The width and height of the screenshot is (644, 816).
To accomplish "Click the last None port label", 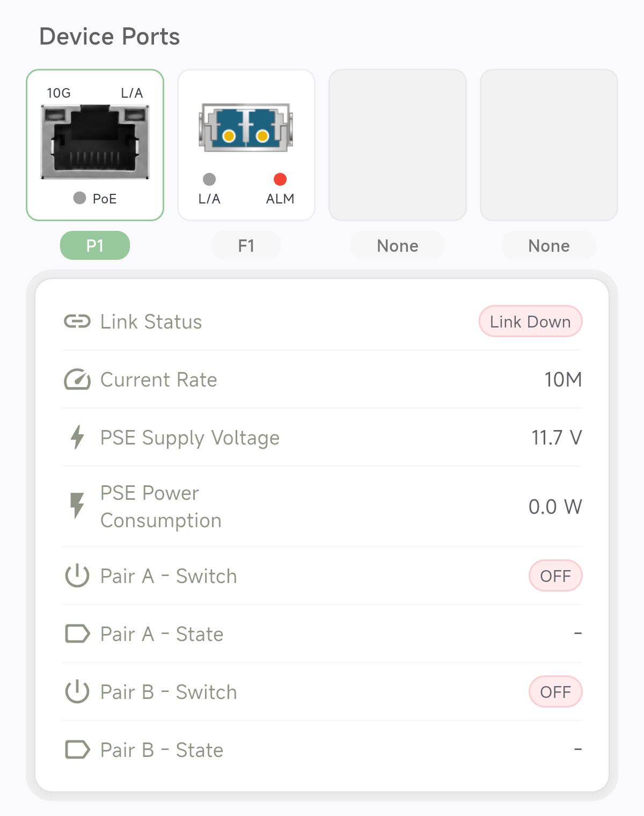I will [549, 246].
